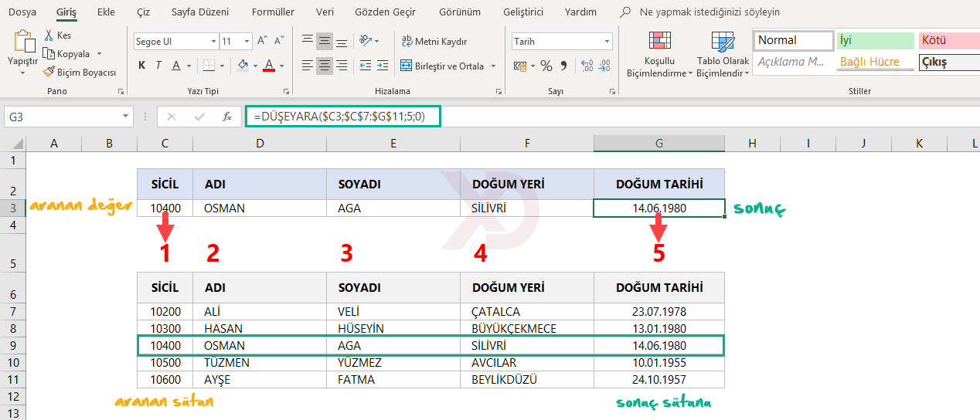Viewport: 980px width, 420px height.
Task: Decrease font size with smaller A icon
Action: coord(278,42)
